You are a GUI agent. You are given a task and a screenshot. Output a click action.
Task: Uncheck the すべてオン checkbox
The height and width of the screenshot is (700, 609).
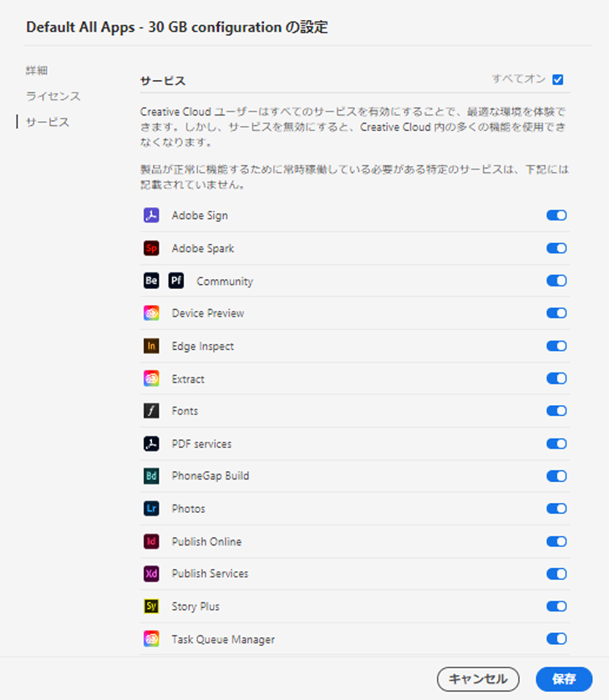point(558,79)
